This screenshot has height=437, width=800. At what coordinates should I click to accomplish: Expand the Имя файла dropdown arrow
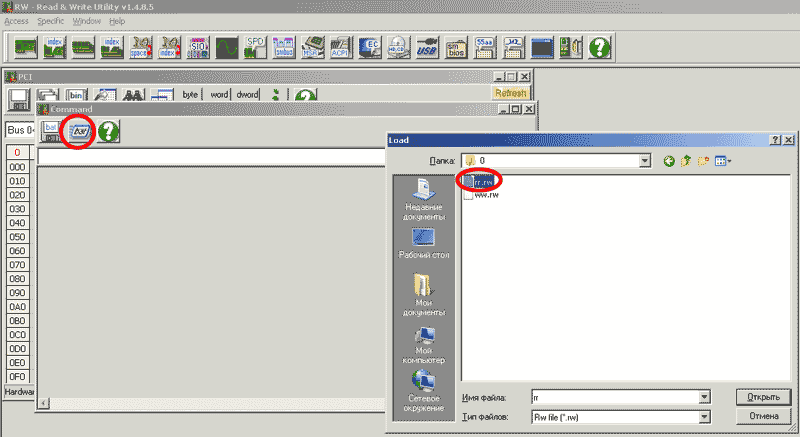[705, 397]
